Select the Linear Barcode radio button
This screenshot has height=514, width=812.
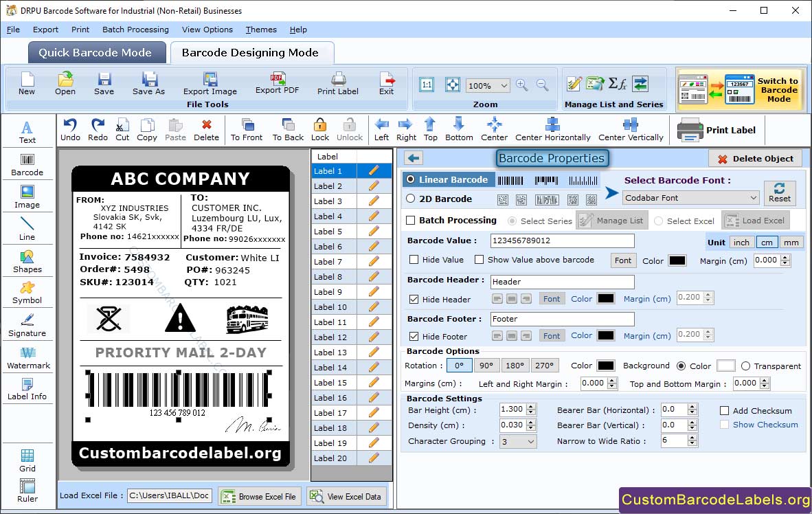(x=411, y=179)
